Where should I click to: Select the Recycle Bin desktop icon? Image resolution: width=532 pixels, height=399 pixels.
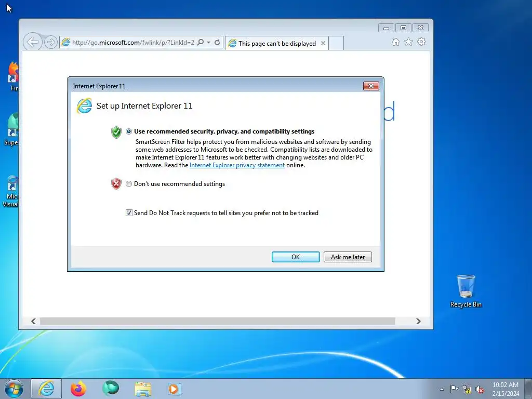[466, 291]
